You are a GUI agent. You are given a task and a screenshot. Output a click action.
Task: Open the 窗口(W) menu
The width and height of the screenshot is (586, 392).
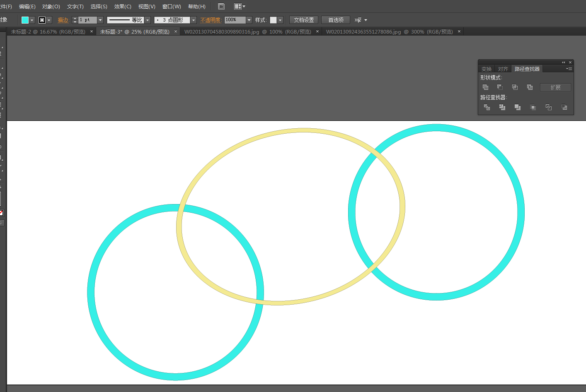172,7
